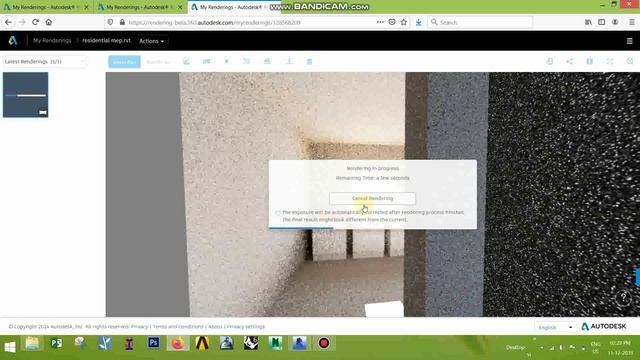Image resolution: width=640 pixels, height=360 pixels.
Task: Open Firefox from the taskbar
Action: click(178, 344)
